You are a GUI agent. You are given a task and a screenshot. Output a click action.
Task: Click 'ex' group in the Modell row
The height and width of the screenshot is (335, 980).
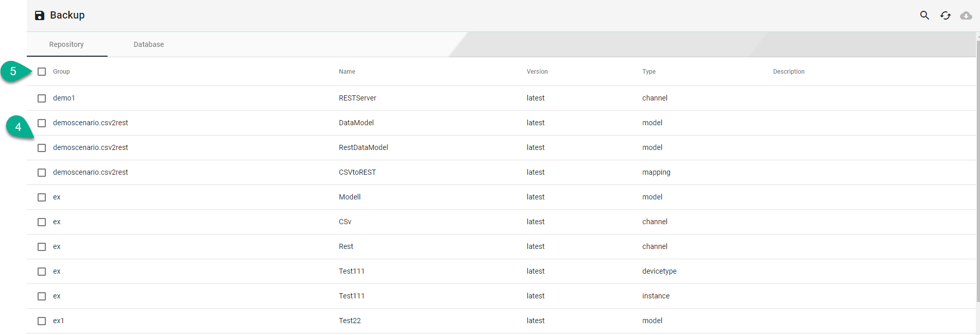[x=57, y=197]
